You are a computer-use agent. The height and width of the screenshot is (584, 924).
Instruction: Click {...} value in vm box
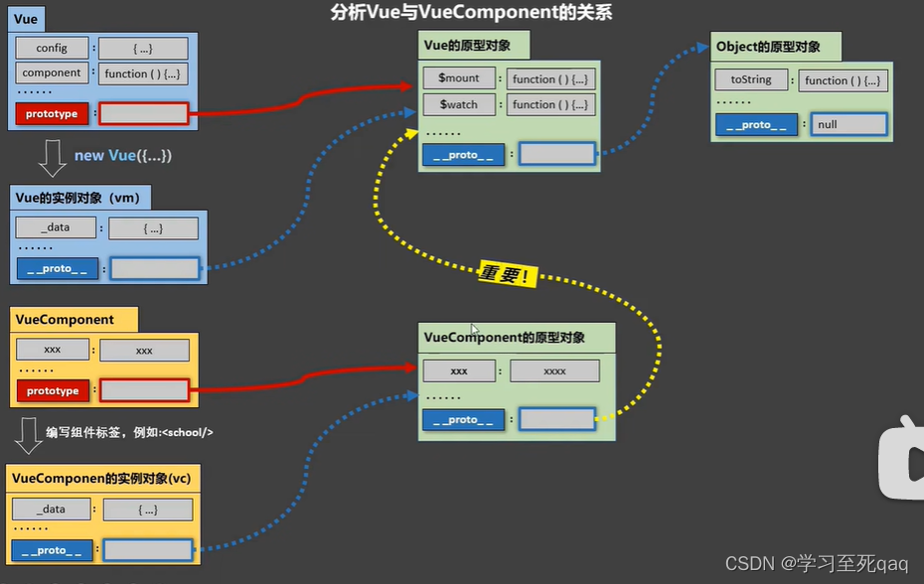(153, 228)
